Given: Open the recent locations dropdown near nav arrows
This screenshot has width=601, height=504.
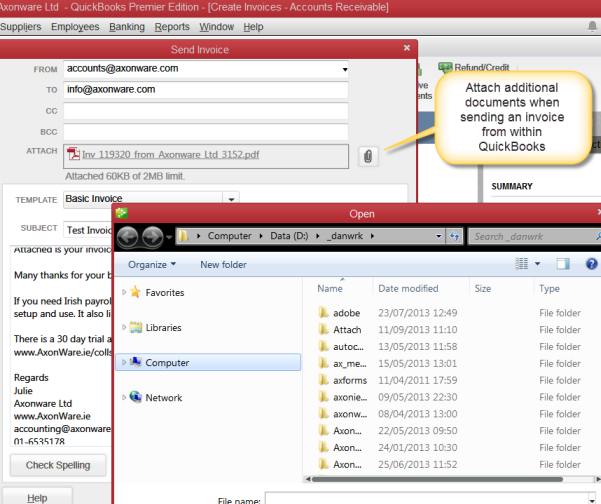Looking at the screenshot, I should [x=169, y=237].
